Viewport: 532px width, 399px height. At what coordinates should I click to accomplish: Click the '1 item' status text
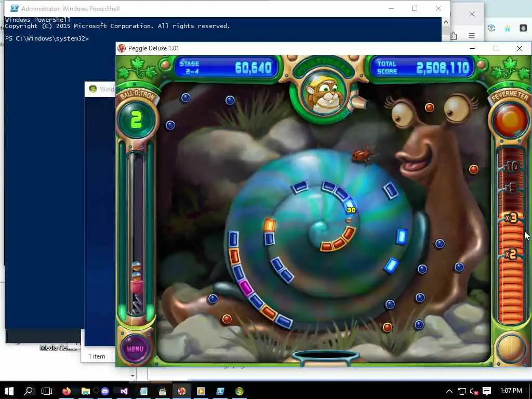97,356
